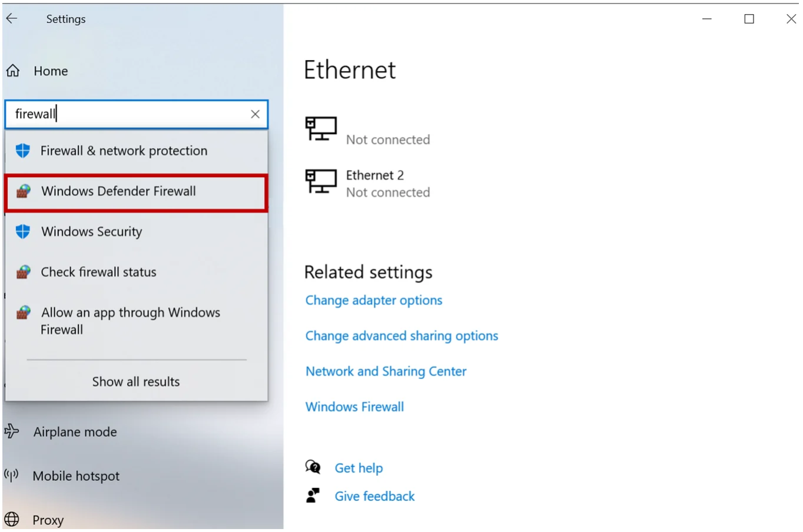Select Firewall & network protection result
Screen dimensions: 803x532
[136, 151]
